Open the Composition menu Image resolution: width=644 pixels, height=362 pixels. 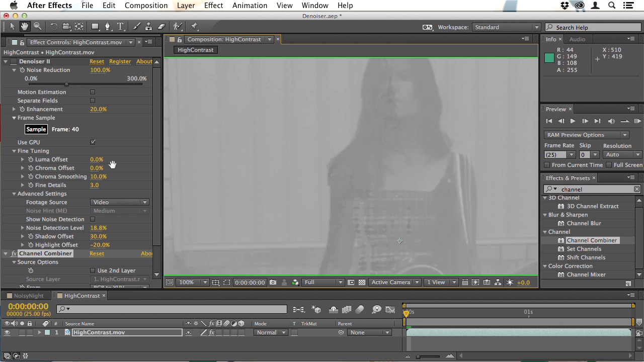coord(146,6)
